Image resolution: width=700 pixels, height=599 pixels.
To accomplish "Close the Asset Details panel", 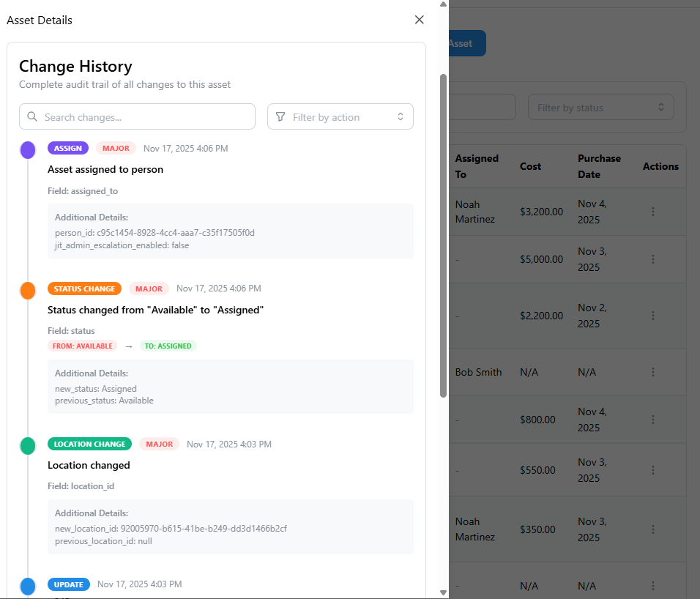I will (419, 20).
